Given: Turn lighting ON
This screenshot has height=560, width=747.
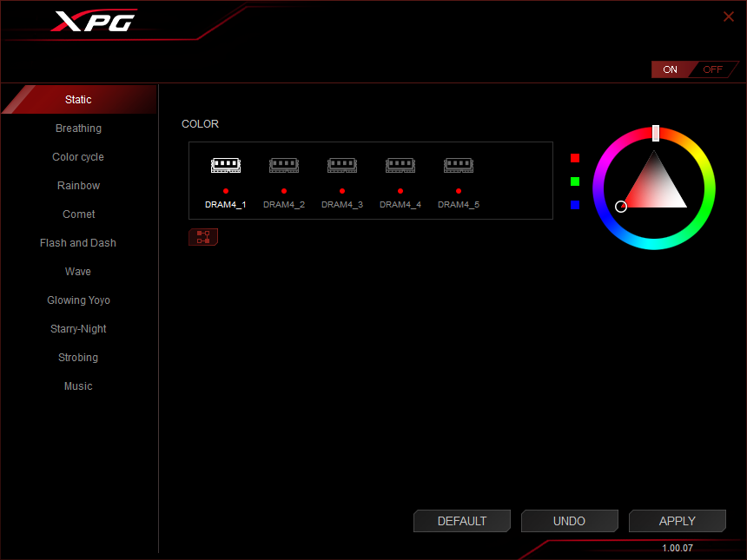Looking at the screenshot, I should tap(670, 69).
